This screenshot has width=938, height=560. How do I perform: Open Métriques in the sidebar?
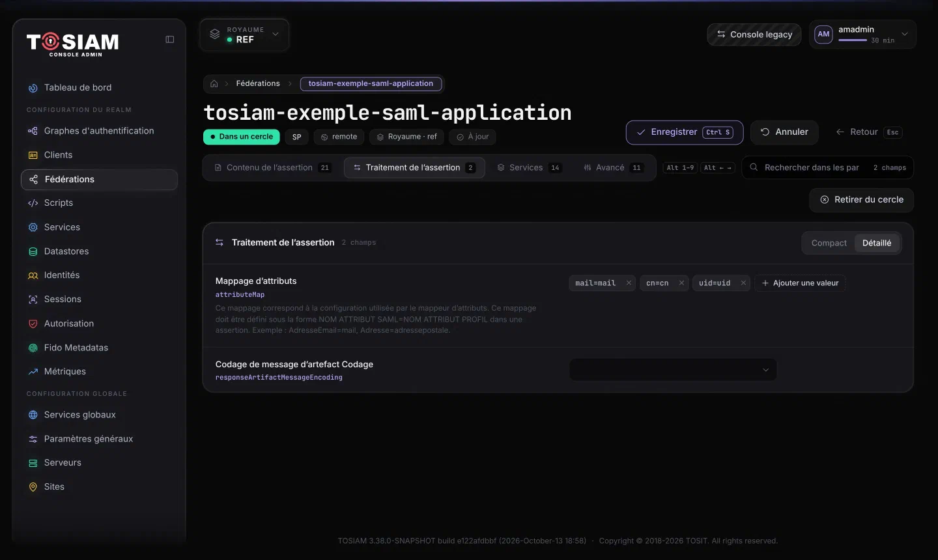[x=99, y=372]
